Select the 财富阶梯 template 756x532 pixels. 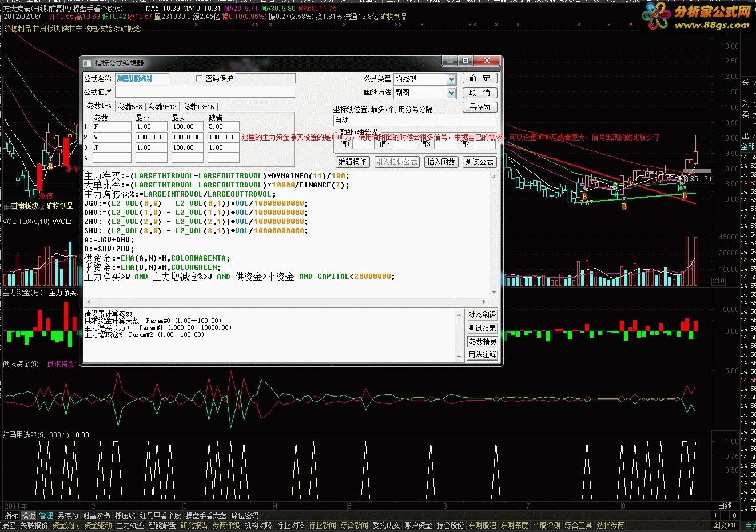click(96, 515)
